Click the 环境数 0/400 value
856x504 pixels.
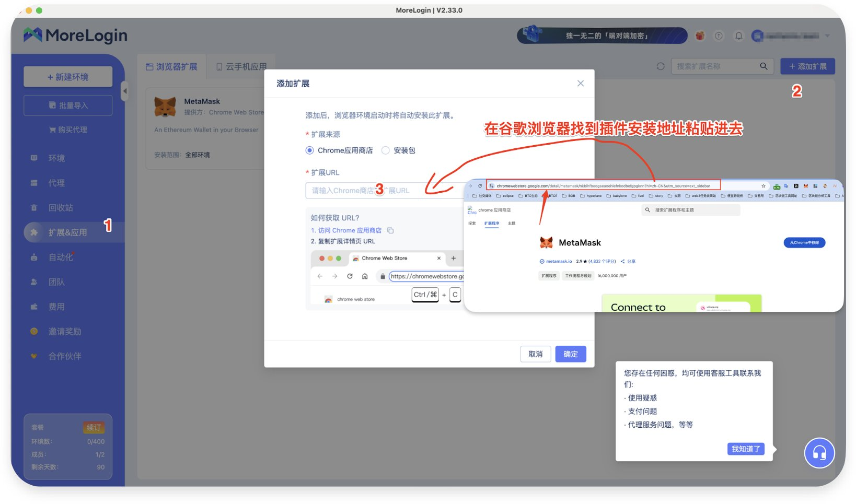96,441
